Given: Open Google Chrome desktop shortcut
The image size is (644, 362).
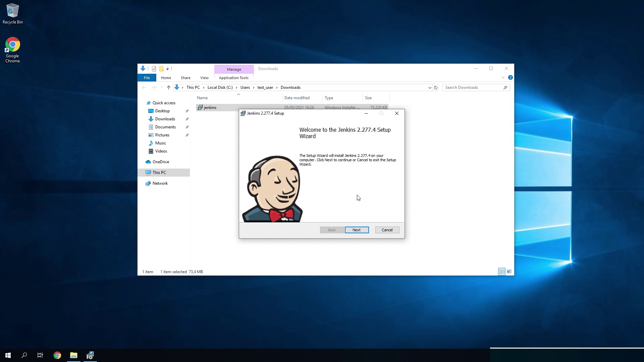Looking at the screenshot, I should click(12, 50).
